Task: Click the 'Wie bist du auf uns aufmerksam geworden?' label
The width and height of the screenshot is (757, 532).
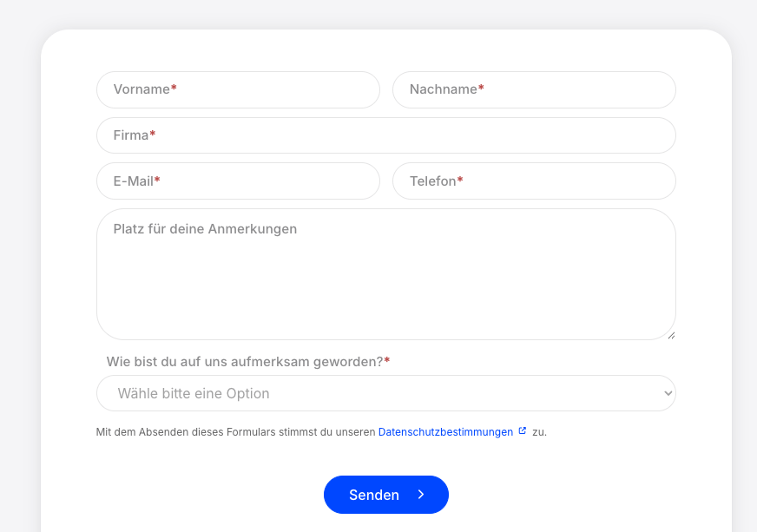Action: 244,362
